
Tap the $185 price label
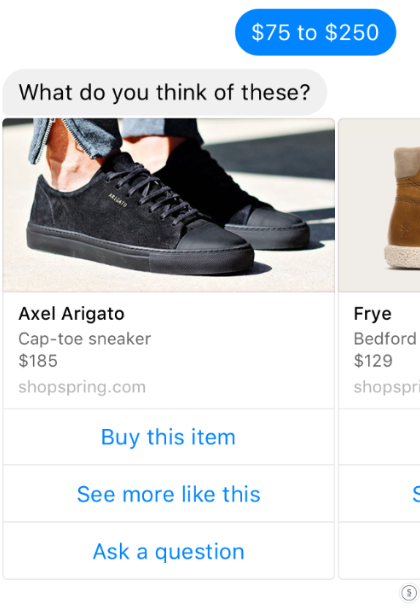38,361
